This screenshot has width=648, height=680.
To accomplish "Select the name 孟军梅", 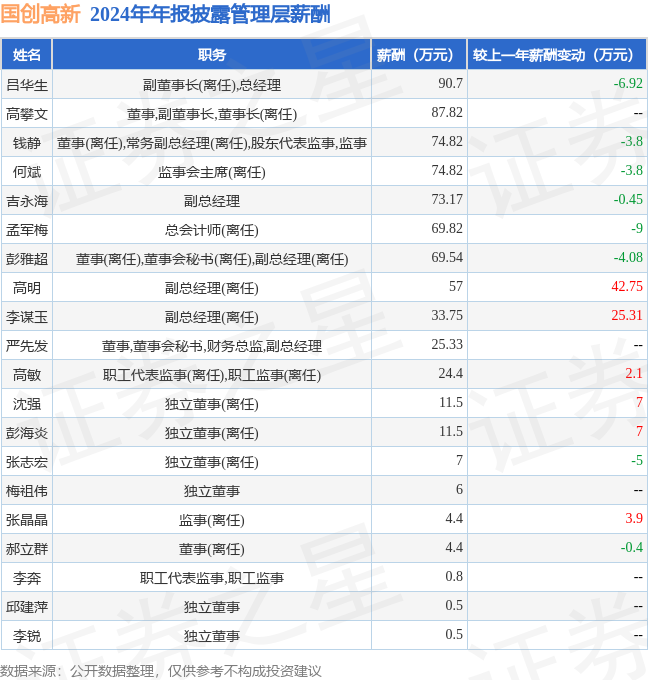I will point(26,230).
